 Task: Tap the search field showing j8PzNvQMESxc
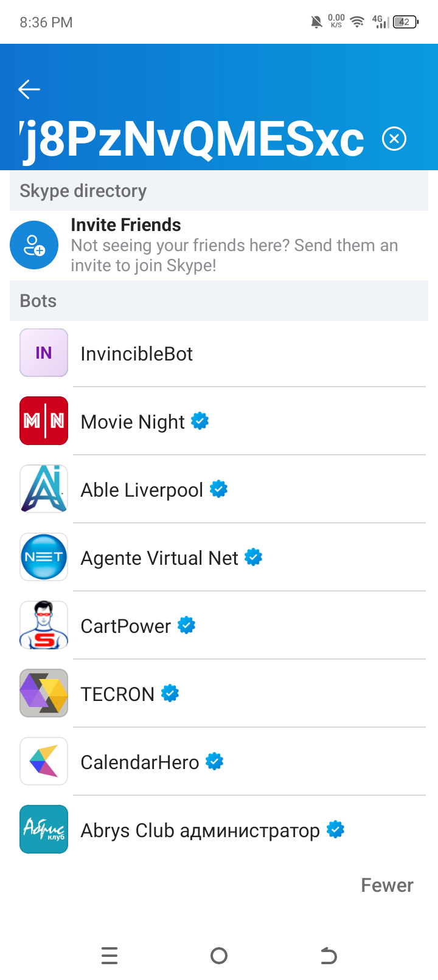[x=192, y=139]
